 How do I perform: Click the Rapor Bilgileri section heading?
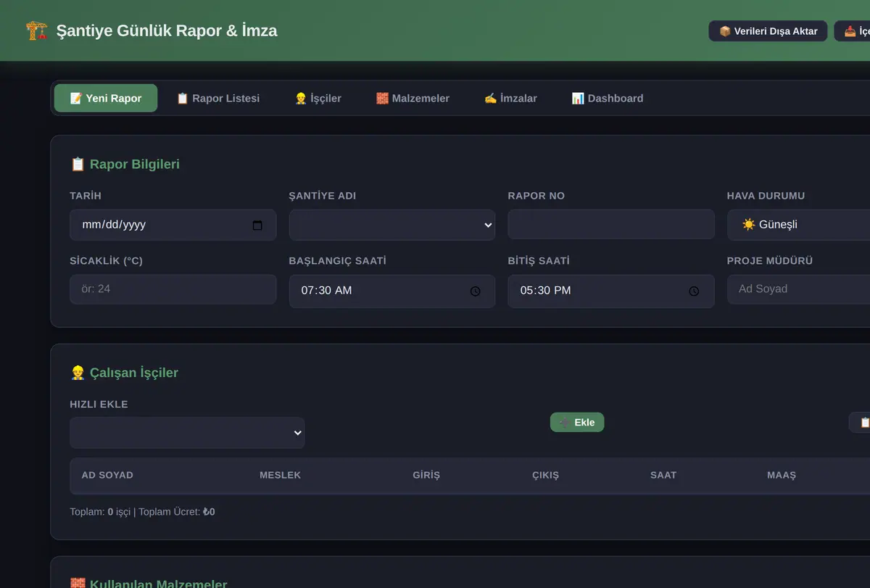click(x=125, y=165)
